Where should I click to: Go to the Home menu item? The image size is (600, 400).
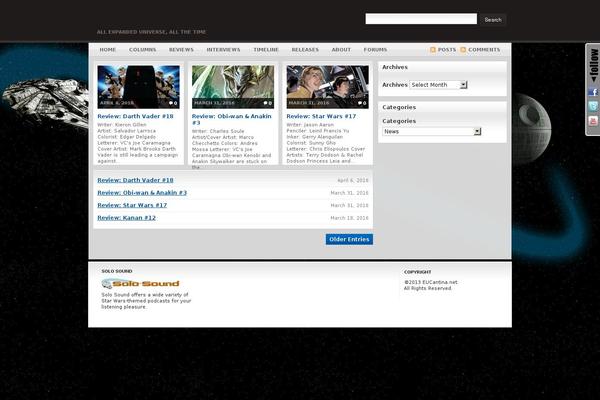coord(108,50)
